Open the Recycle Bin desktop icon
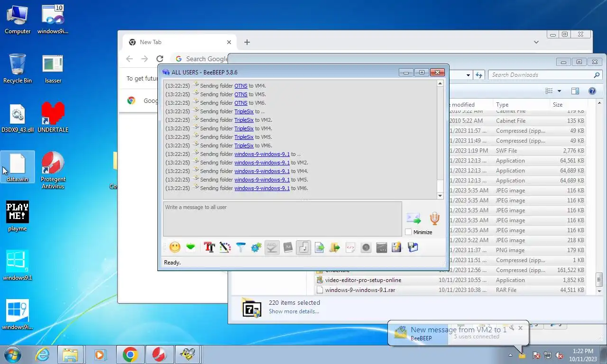This screenshot has height=364, width=607. (18, 68)
